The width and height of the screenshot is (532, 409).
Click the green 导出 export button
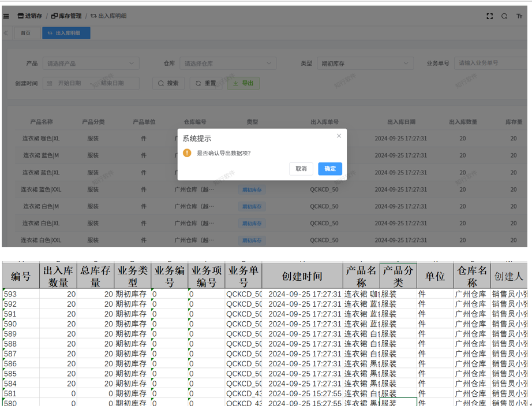coord(243,83)
